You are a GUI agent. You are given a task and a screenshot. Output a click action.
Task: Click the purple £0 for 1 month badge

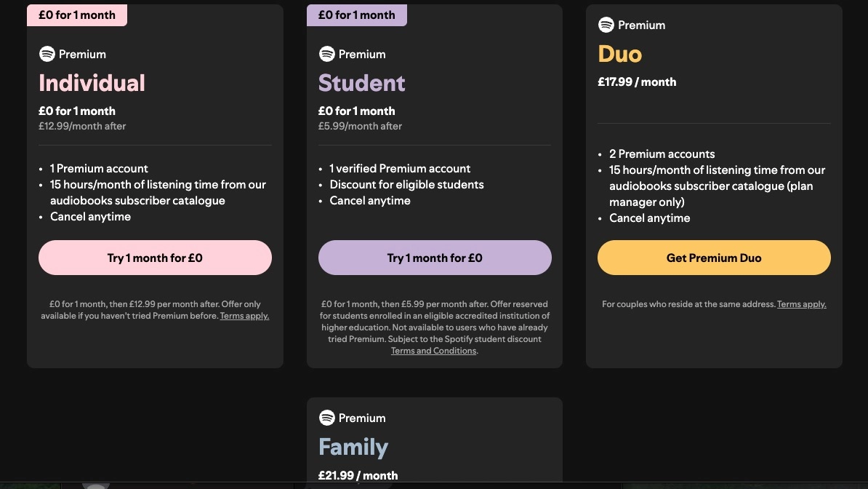point(357,15)
